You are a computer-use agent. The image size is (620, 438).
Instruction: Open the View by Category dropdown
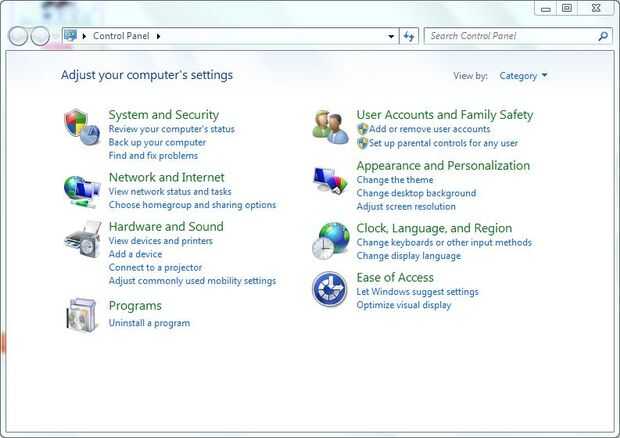tap(523, 76)
